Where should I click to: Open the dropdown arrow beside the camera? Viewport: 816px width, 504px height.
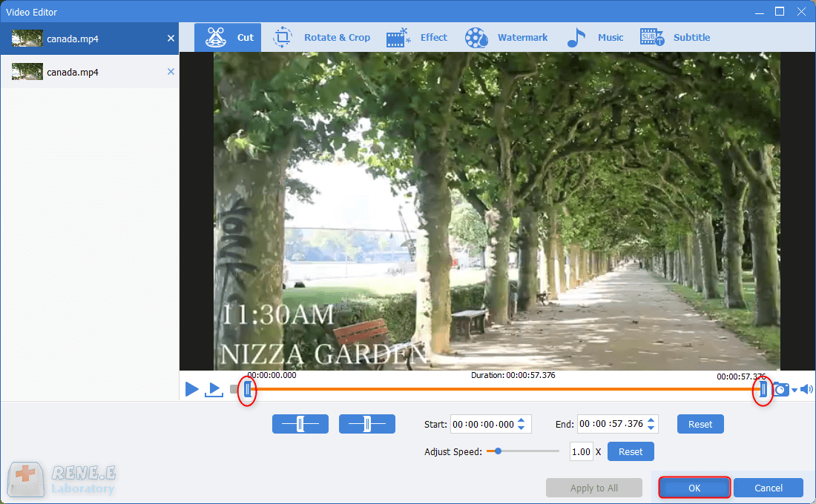point(794,390)
